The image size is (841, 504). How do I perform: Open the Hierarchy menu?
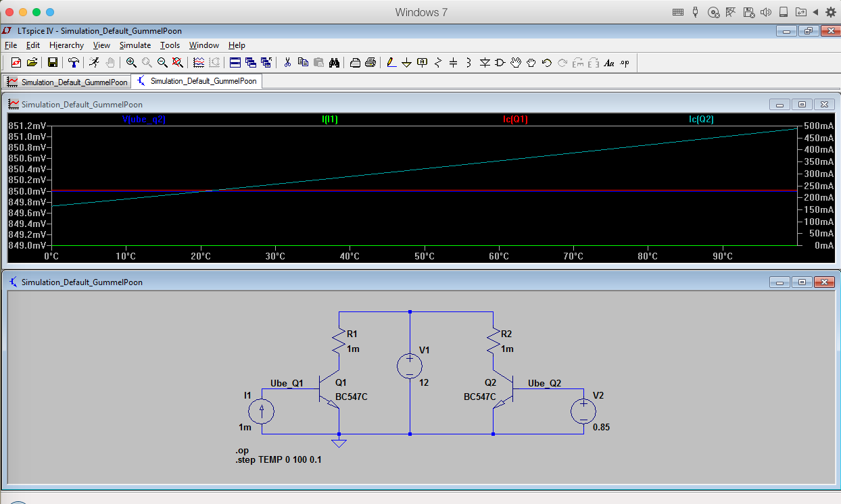click(x=66, y=45)
